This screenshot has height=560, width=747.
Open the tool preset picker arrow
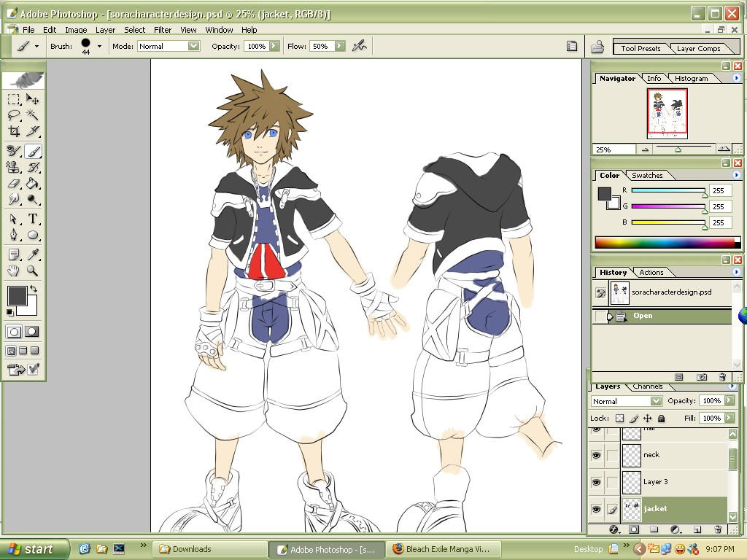click(36, 46)
